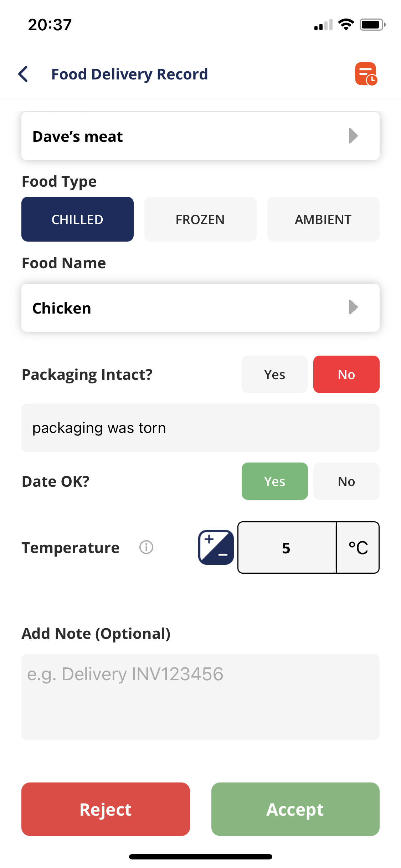The height and width of the screenshot is (868, 401).
Task: Change the °C temperature unit
Action: tap(358, 548)
